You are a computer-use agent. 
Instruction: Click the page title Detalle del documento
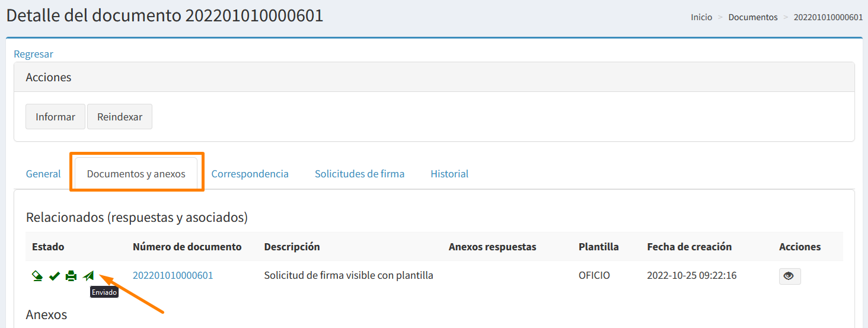(165, 15)
